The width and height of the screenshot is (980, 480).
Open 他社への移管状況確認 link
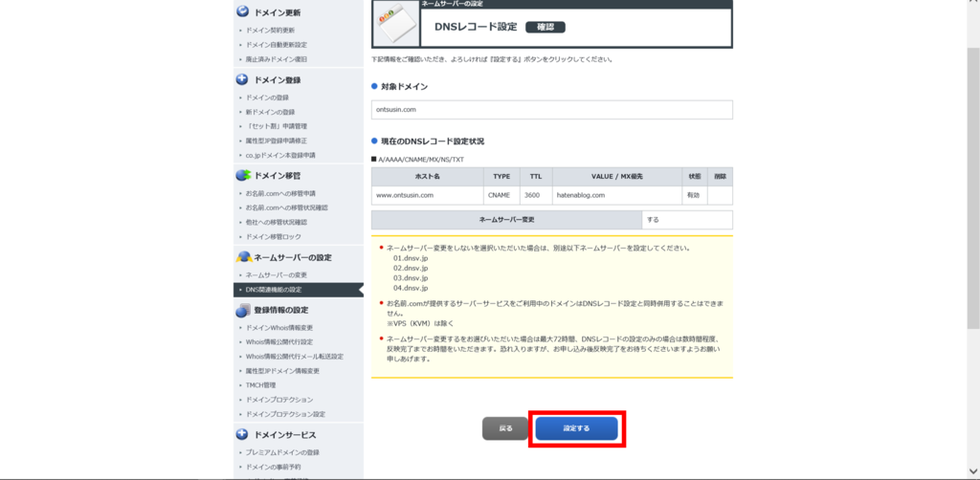point(277,222)
